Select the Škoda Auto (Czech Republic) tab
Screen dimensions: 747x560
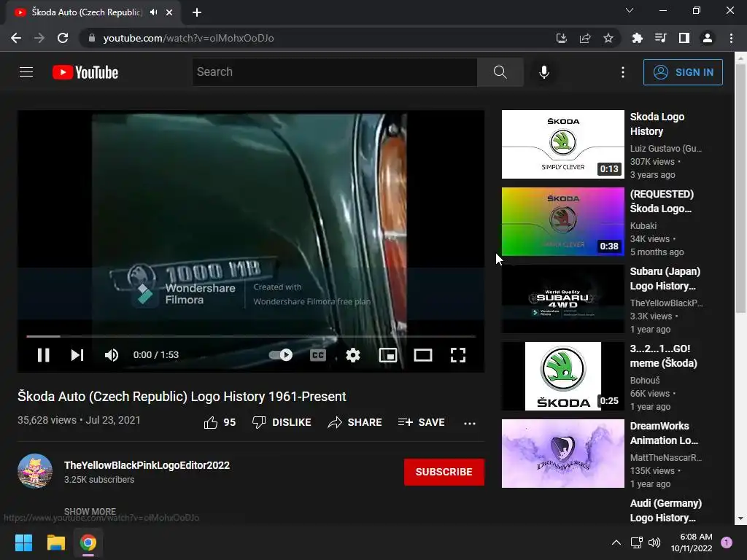click(x=93, y=12)
